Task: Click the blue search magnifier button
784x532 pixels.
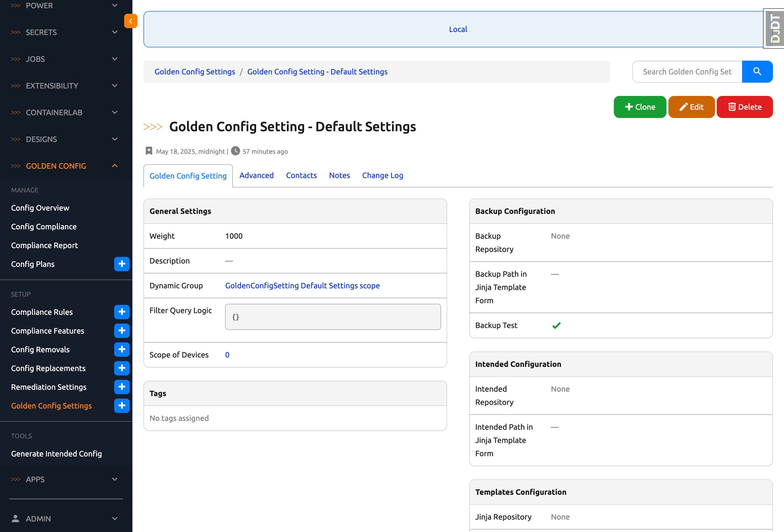Action: coord(757,71)
